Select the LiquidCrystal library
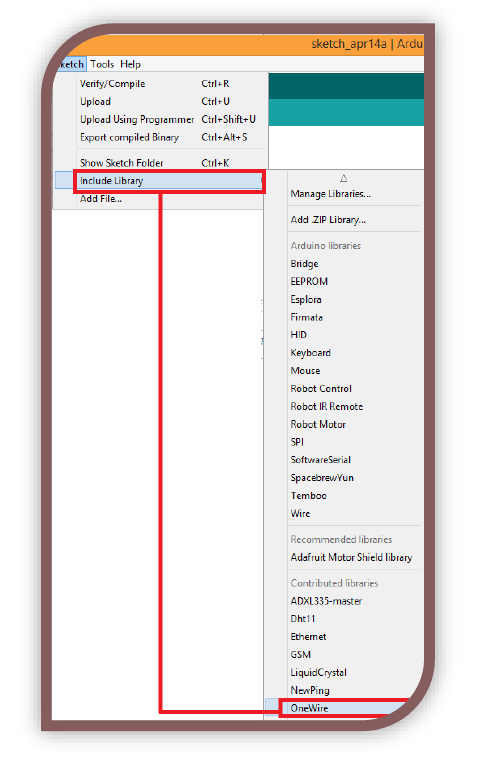Screen dimensions: 499x769 click(318, 672)
